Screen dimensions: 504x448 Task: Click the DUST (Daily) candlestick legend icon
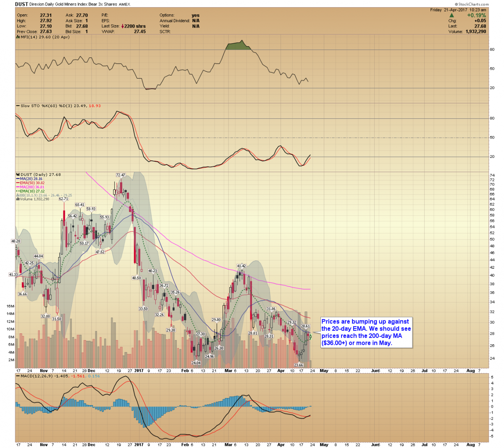tap(18, 175)
